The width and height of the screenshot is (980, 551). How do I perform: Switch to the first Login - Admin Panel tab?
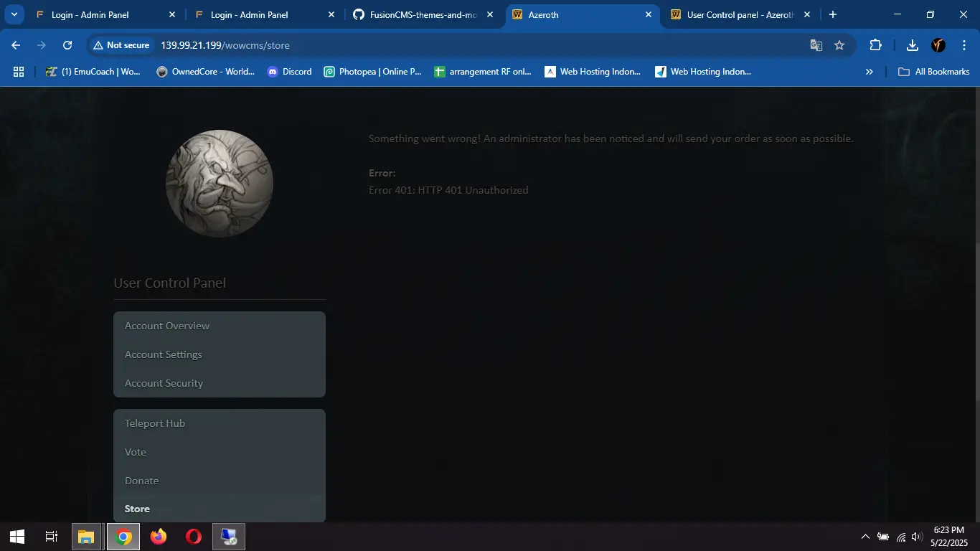105,14
